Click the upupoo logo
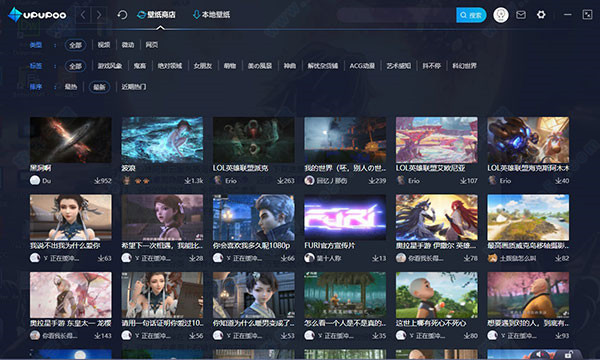Image resolution: width=600 pixels, height=360 pixels. coord(37,15)
